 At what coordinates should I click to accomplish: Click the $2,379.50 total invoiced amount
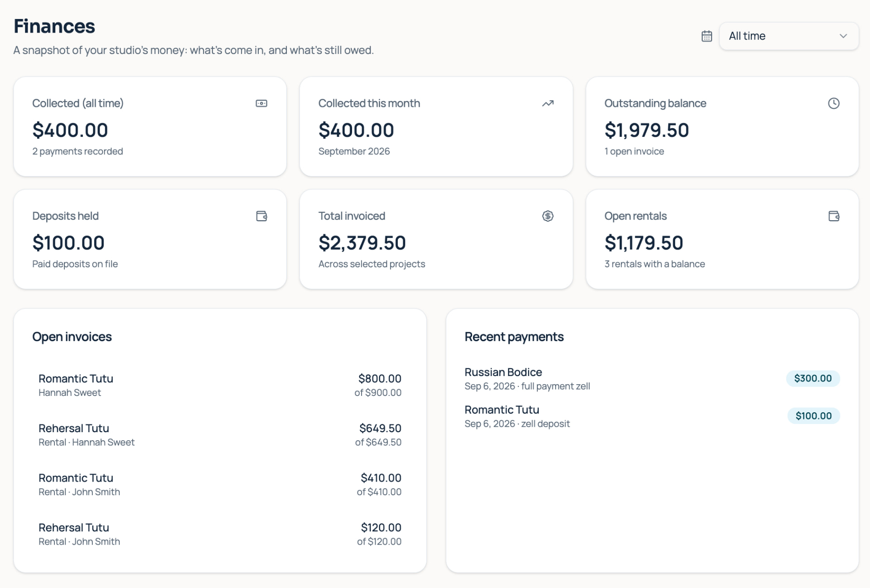click(x=362, y=243)
